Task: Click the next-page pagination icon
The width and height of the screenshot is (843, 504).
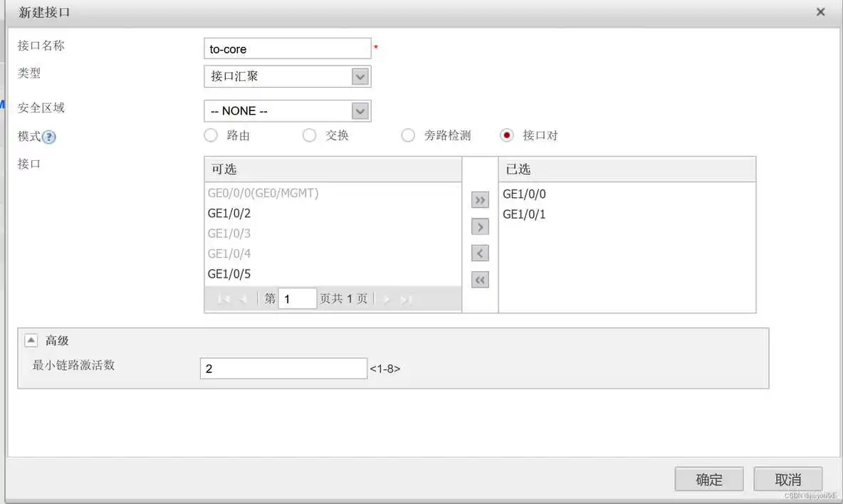Action: click(x=385, y=298)
